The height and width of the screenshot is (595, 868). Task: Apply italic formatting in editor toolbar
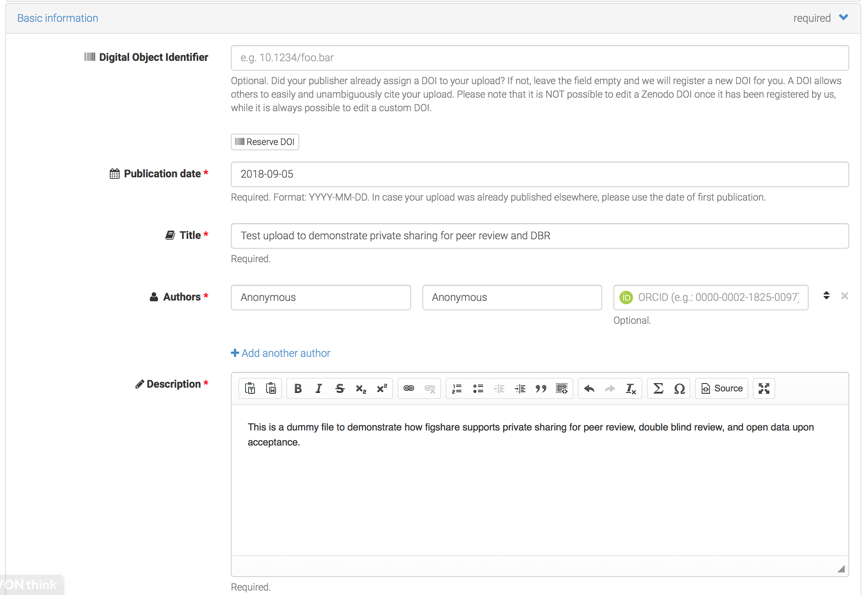click(319, 388)
